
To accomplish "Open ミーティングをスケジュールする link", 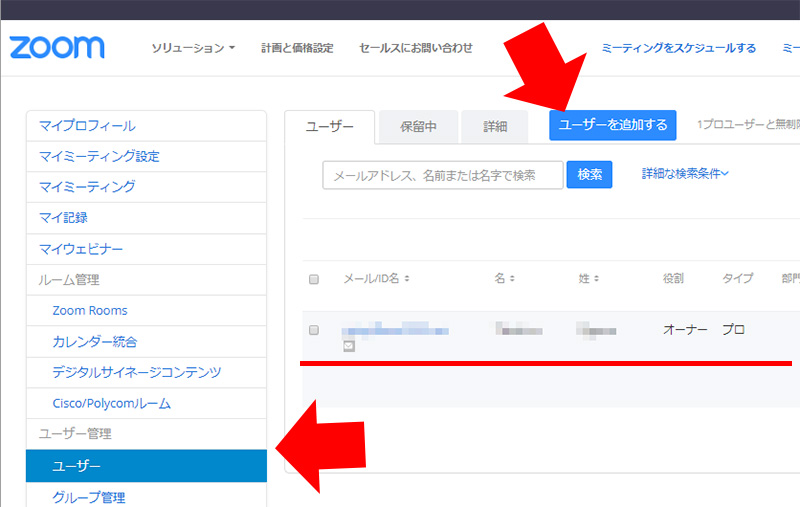I will (x=678, y=48).
